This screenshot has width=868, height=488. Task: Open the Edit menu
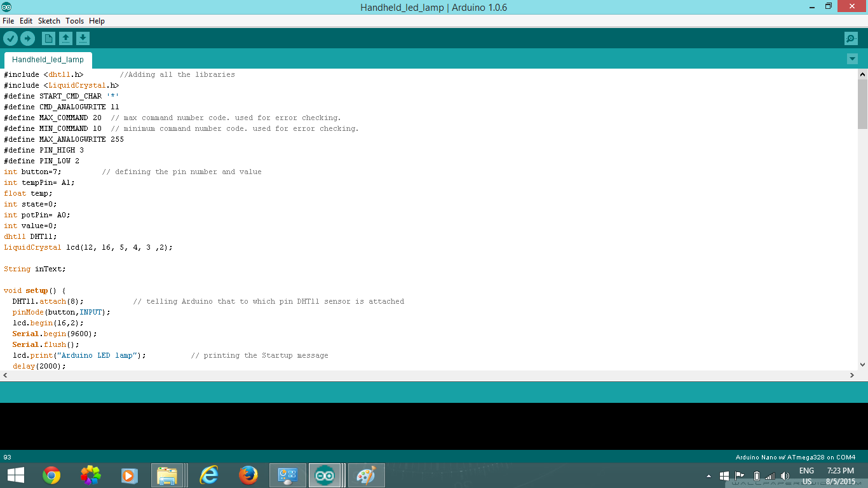(26, 21)
